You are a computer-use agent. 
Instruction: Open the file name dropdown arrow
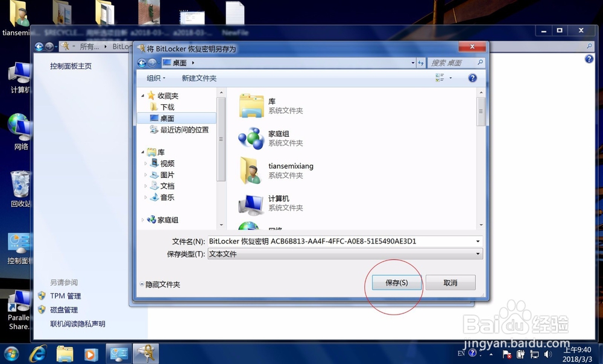pyautogui.click(x=478, y=242)
